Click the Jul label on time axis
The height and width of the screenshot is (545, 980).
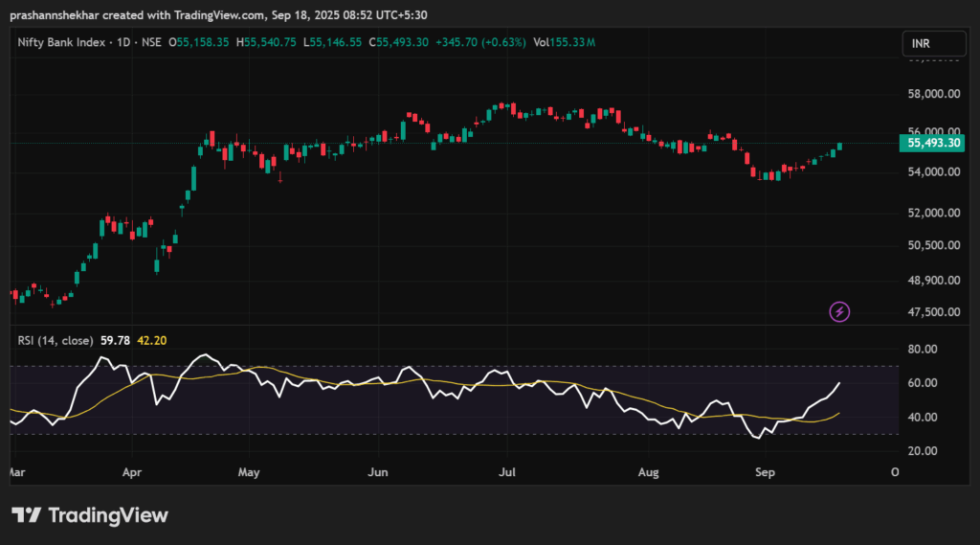[507, 472]
